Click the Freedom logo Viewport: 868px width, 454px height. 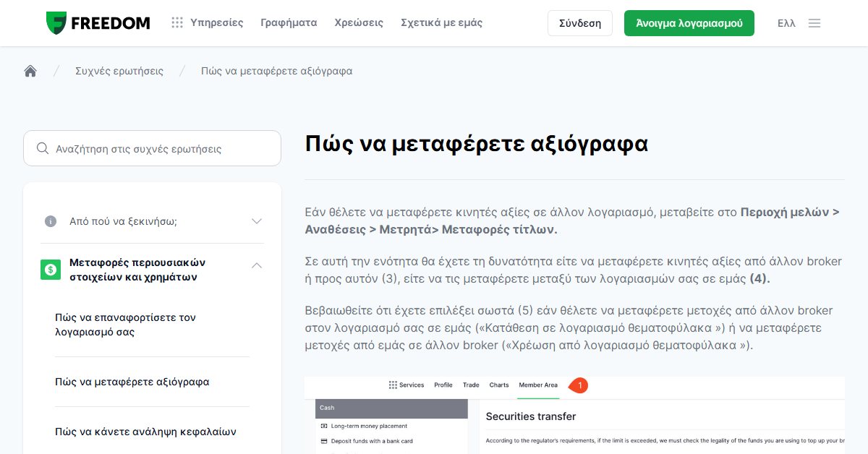[98, 23]
